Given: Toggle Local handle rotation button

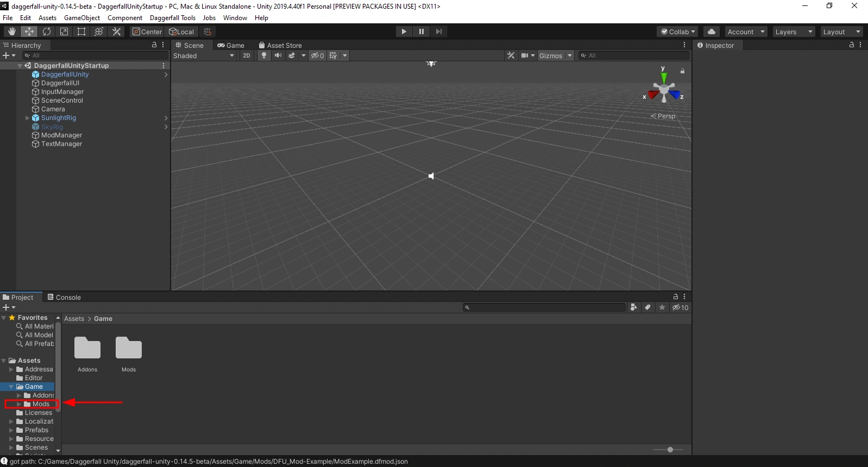Looking at the screenshot, I should 181,31.
